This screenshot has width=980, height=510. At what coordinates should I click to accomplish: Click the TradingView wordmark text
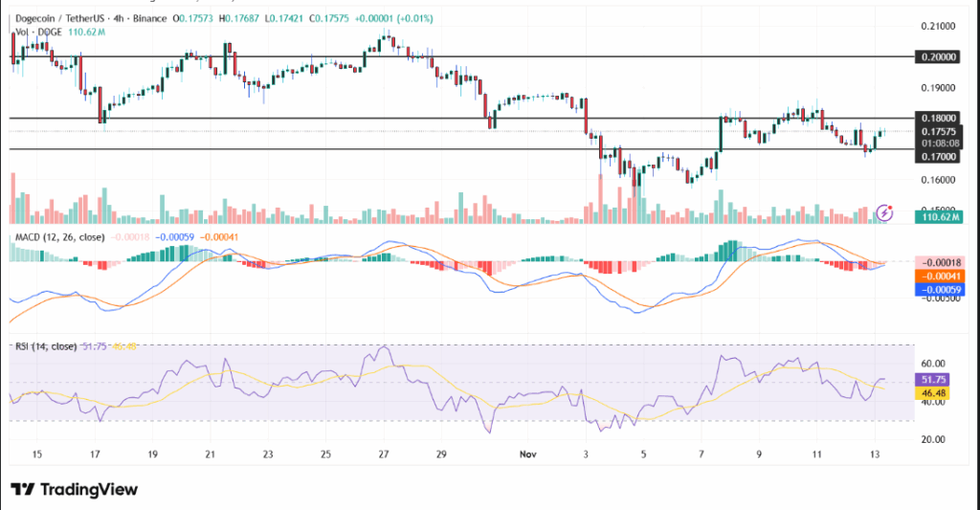(88, 489)
